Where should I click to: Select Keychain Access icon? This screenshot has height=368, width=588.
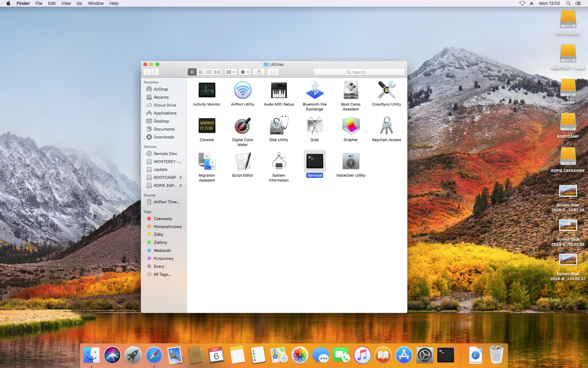(387, 126)
